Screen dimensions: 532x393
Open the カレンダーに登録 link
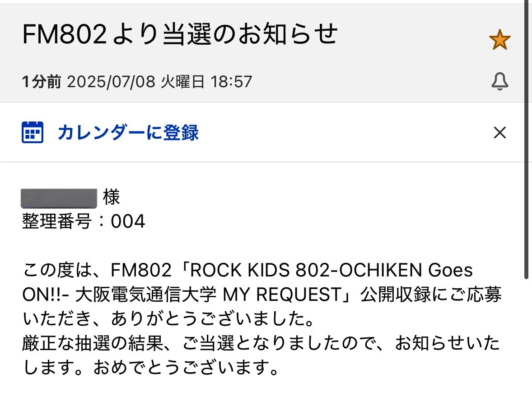pos(128,132)
